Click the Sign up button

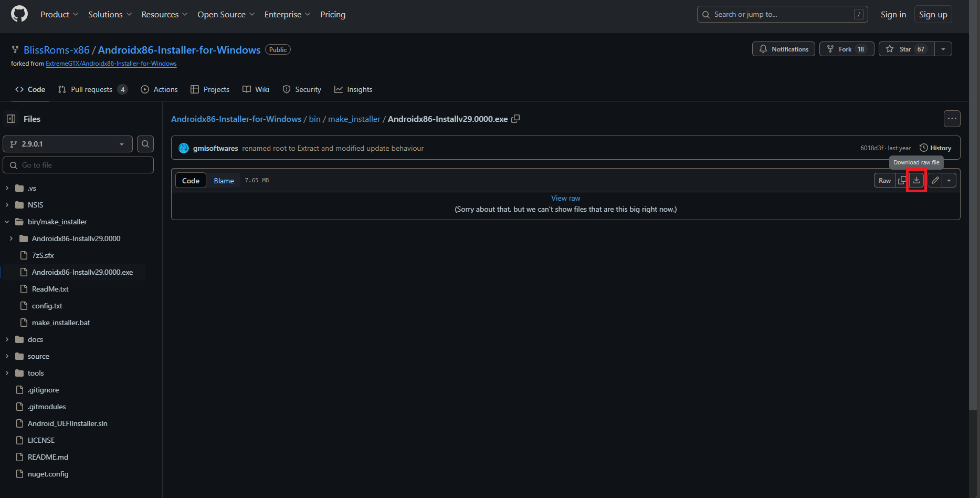933,14
